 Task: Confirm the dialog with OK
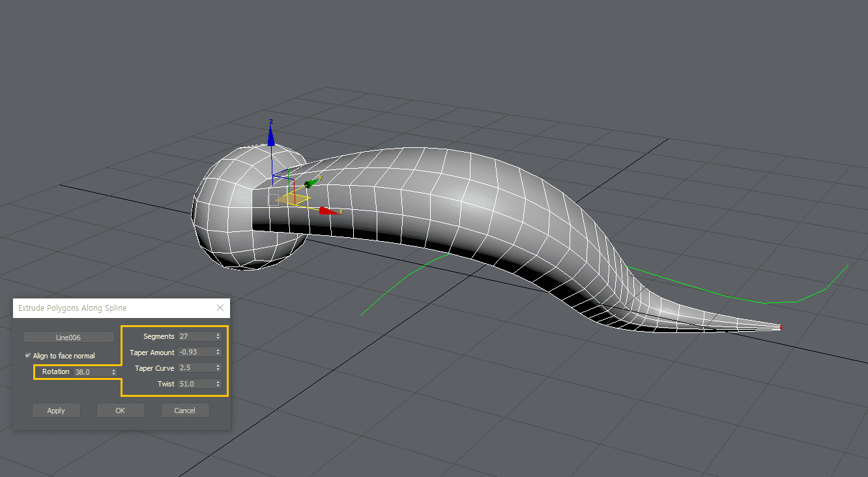tap(121, 411)
